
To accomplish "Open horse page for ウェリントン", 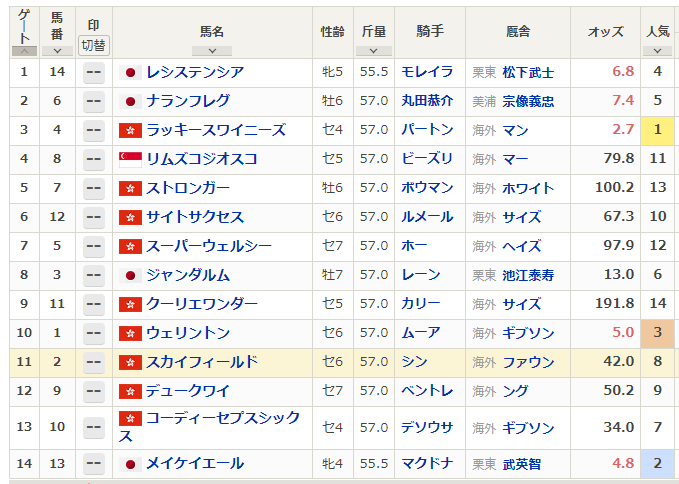I will tap(188, 333).
